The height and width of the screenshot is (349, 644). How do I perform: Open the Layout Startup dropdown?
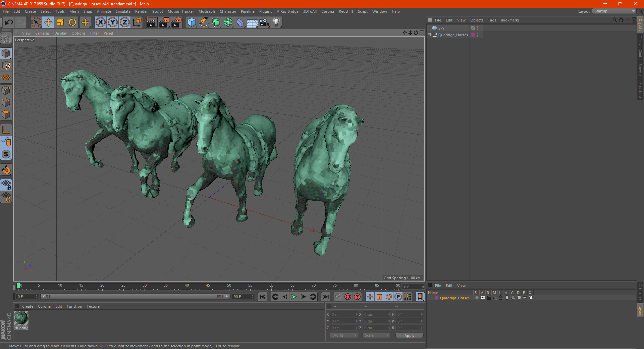tap(614, 11)
